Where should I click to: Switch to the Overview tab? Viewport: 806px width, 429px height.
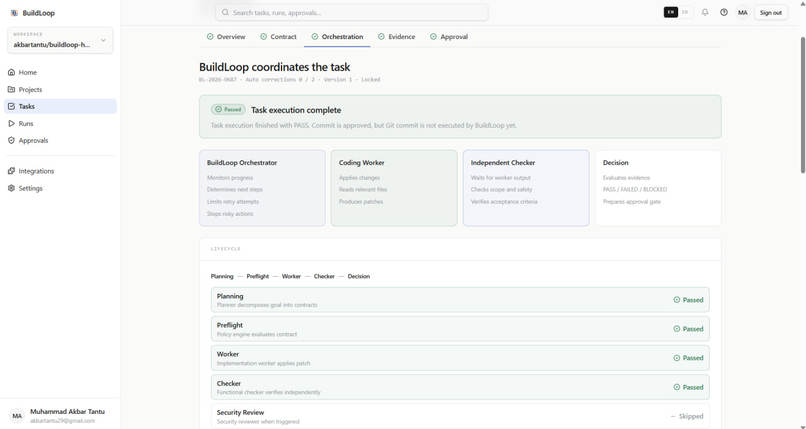coord(226,36)
